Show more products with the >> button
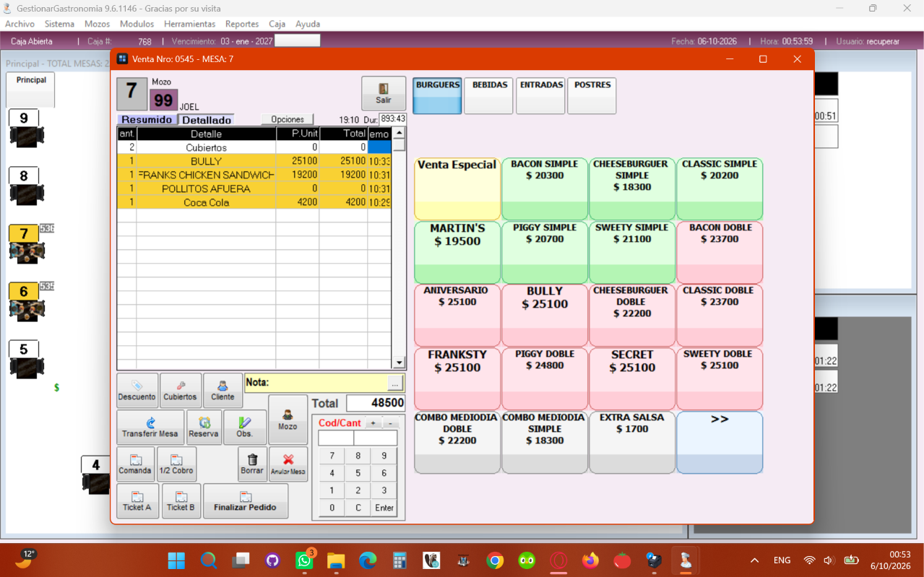This screenshot has width=924, height=577. pyautogui.click(x=720, y=443)
